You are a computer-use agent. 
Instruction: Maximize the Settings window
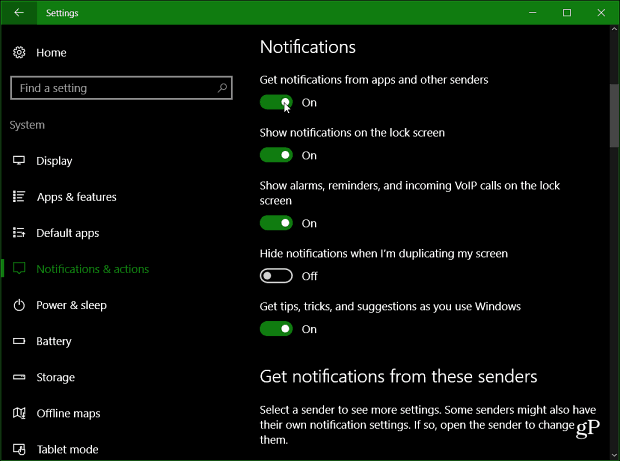pyautogui.click(x=567, y=13)
